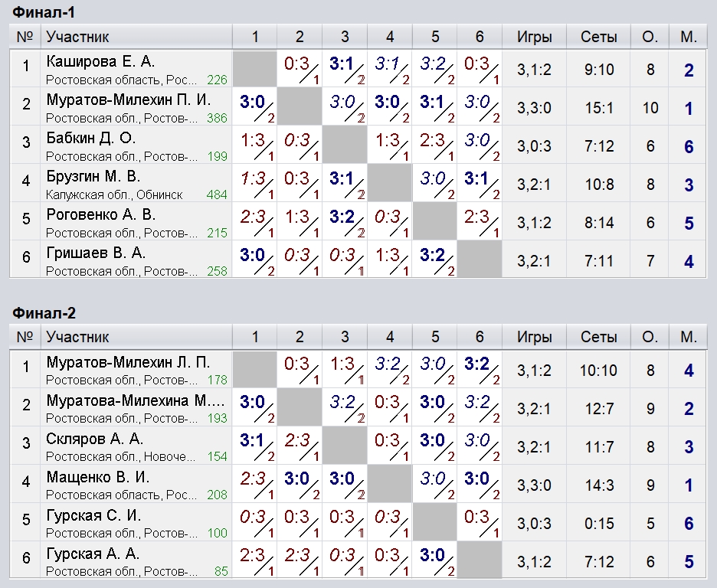Click the Финал-2 table heading
Viewport: 717px width, 588px height.
pos(44,313)
